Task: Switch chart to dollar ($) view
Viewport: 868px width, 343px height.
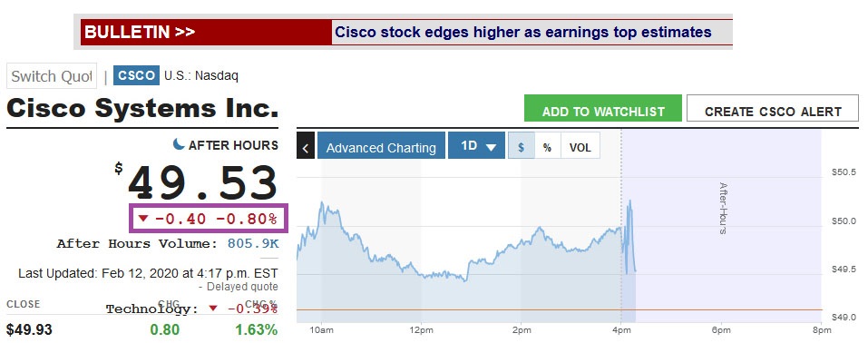Action: [x=521, y=147]
